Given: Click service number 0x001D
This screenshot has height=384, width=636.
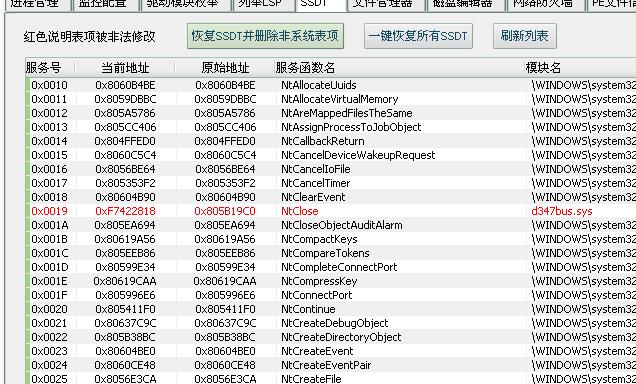Looking at the screenshot, I should pos(49,267).
